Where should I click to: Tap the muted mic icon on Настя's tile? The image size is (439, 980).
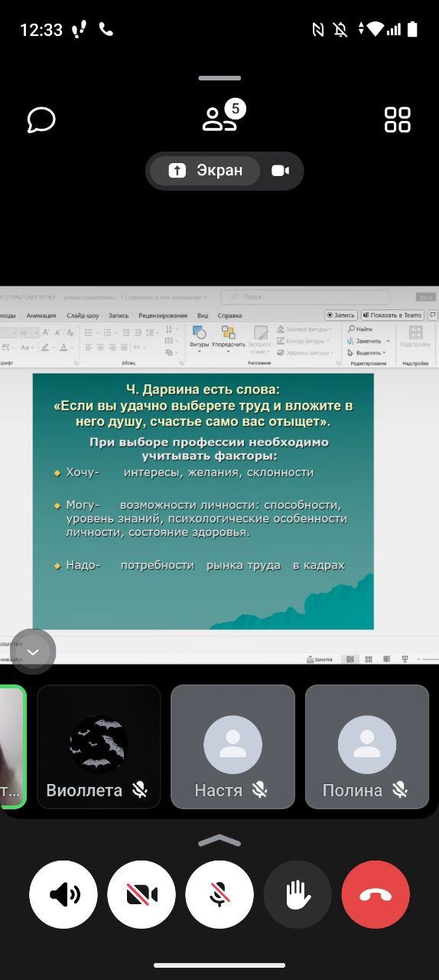(x=260, y=790)
